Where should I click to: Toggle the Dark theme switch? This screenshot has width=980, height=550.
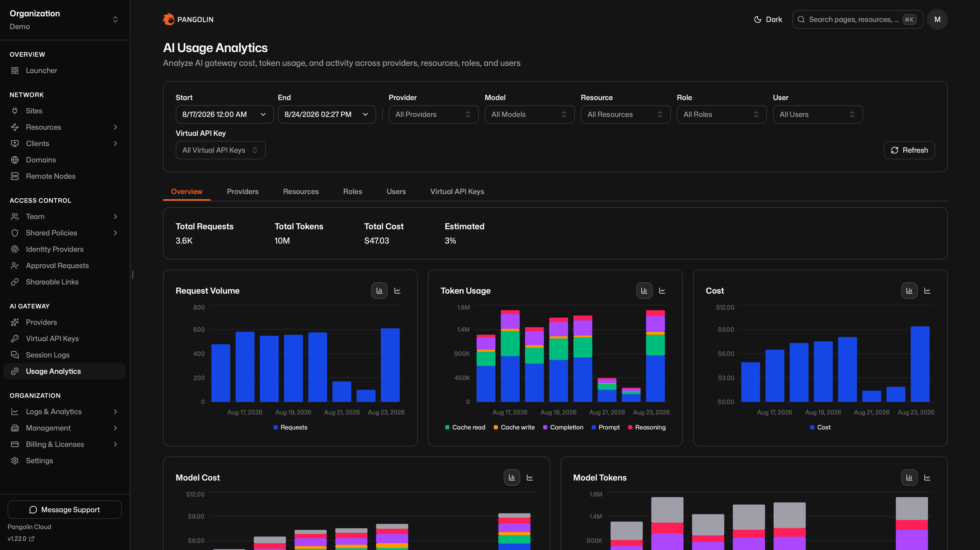tap(768, 19)
